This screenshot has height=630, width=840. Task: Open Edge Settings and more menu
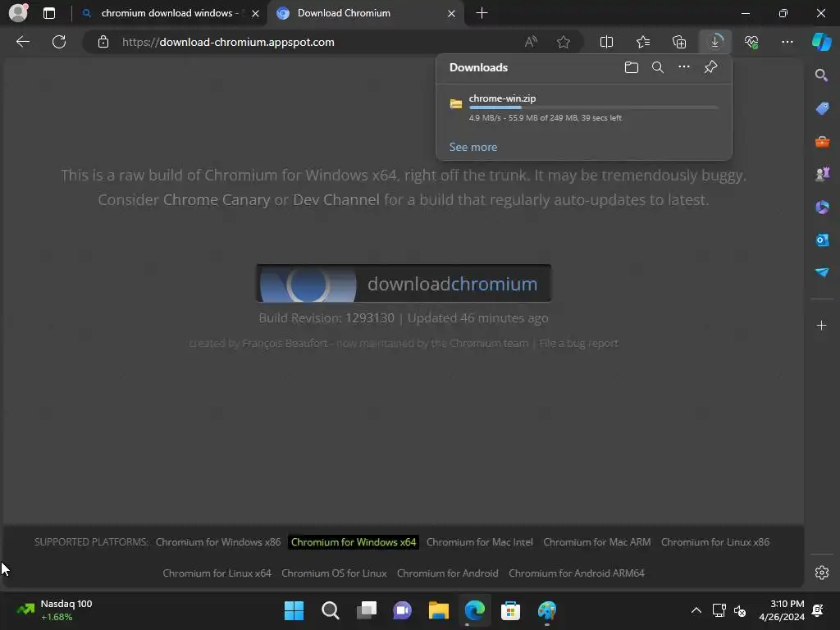[x=787, y=42]
